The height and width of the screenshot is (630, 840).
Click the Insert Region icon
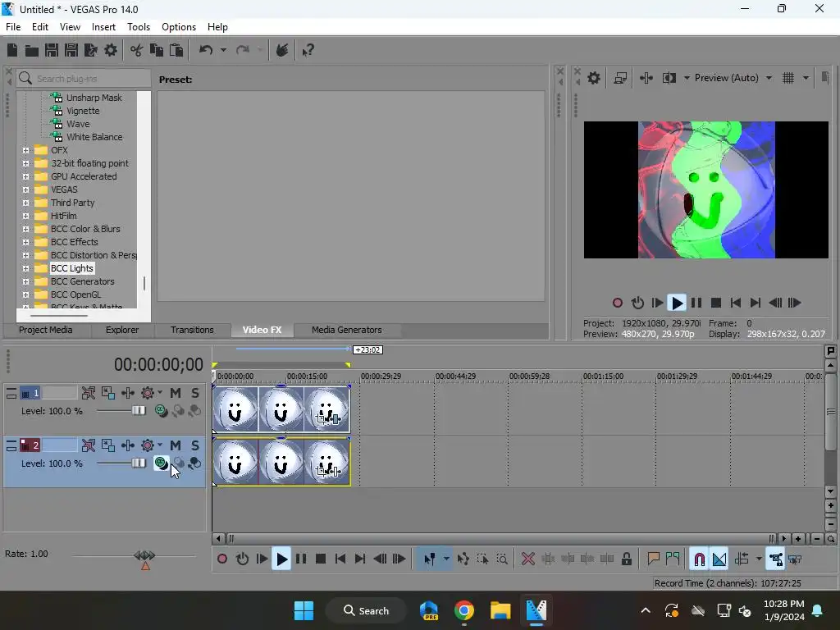(673, 559)
